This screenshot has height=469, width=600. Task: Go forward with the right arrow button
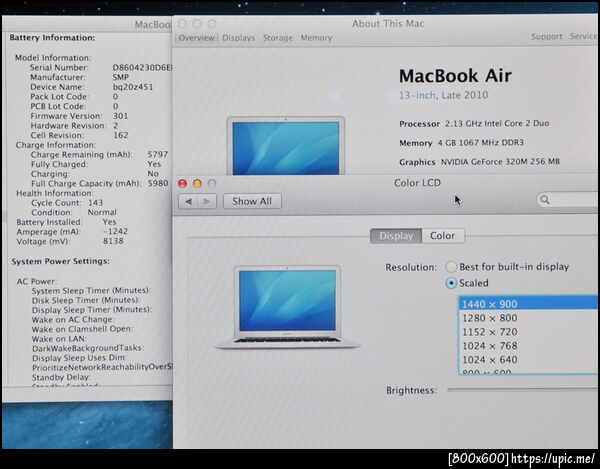pos(207,201)
